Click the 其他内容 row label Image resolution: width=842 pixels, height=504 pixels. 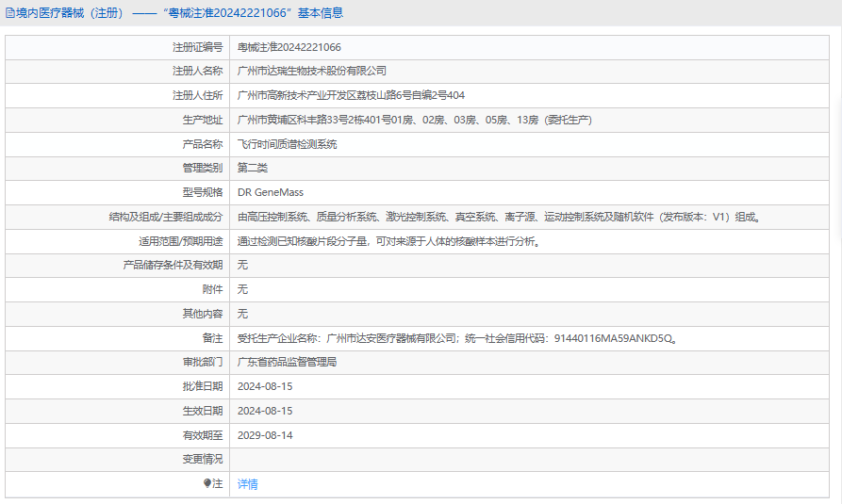coord(203,314)
